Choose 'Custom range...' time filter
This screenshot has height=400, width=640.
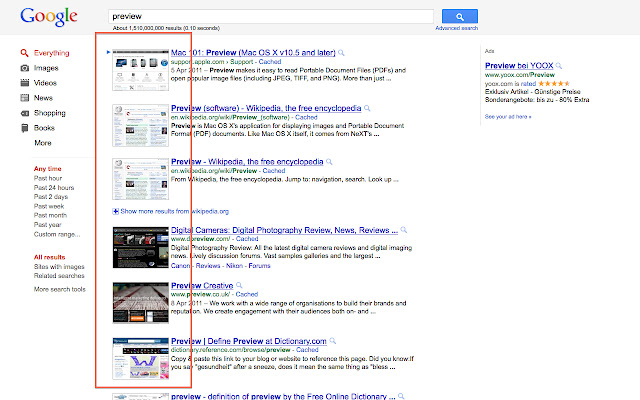57,235
